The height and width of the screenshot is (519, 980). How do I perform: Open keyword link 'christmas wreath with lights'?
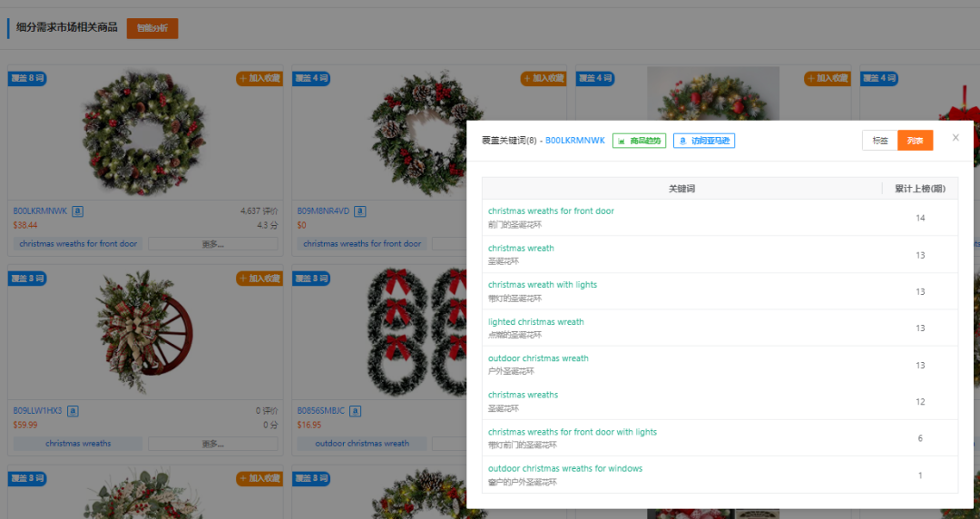(x=543, y=285)
